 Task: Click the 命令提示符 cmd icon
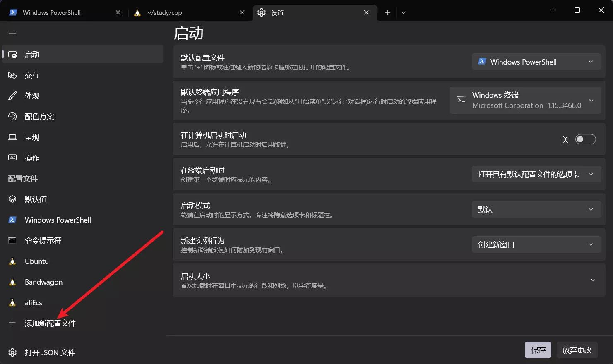[x=12, y=240]
